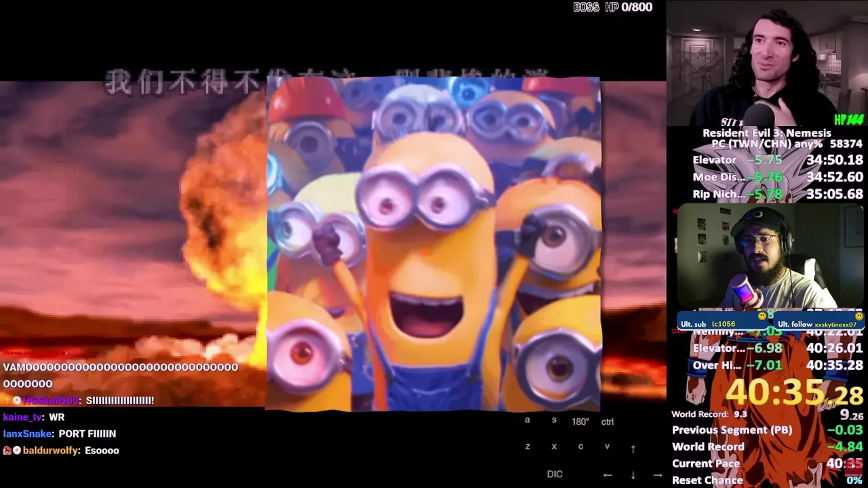
Task: Click the -7.01 delta on Over Hi split
Action: click(x=766, y=365)
